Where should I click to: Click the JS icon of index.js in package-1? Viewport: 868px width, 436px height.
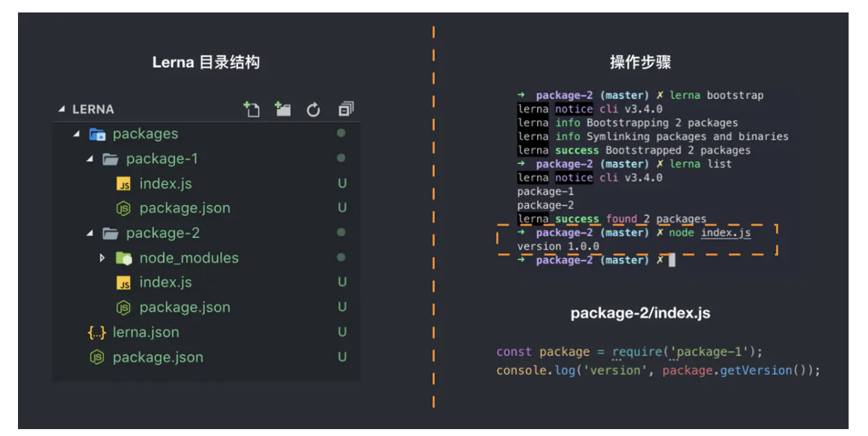click(x=124, y=184)
